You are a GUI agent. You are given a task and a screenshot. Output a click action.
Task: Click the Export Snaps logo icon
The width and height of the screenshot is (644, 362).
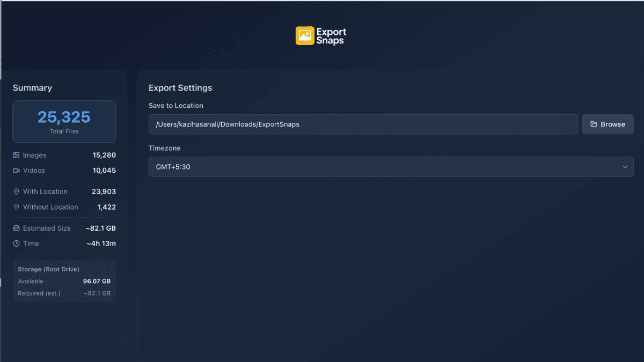[305, 36]
